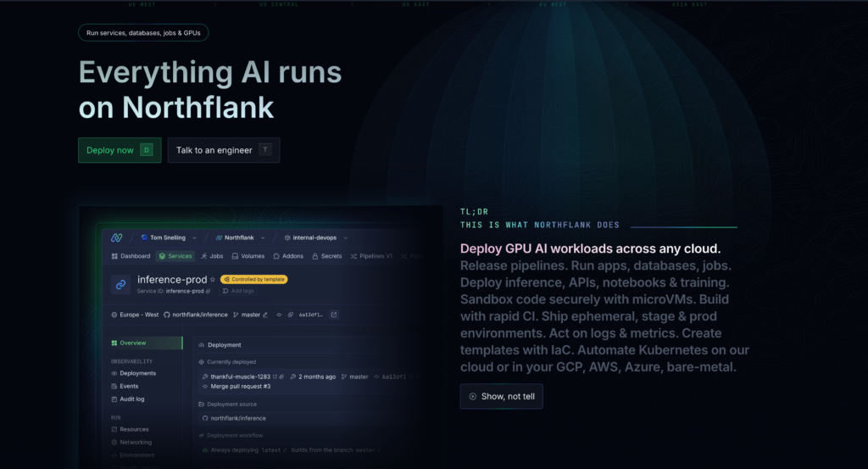868x469 pixels.
Task: Click Talk to an engineer button
Action: [223, 150]
